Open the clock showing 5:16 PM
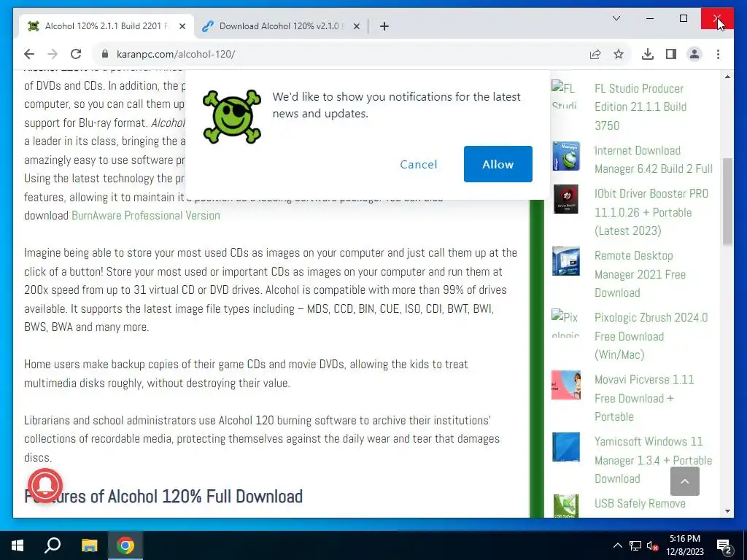747x560 pixels. click(x=684, y=545)
